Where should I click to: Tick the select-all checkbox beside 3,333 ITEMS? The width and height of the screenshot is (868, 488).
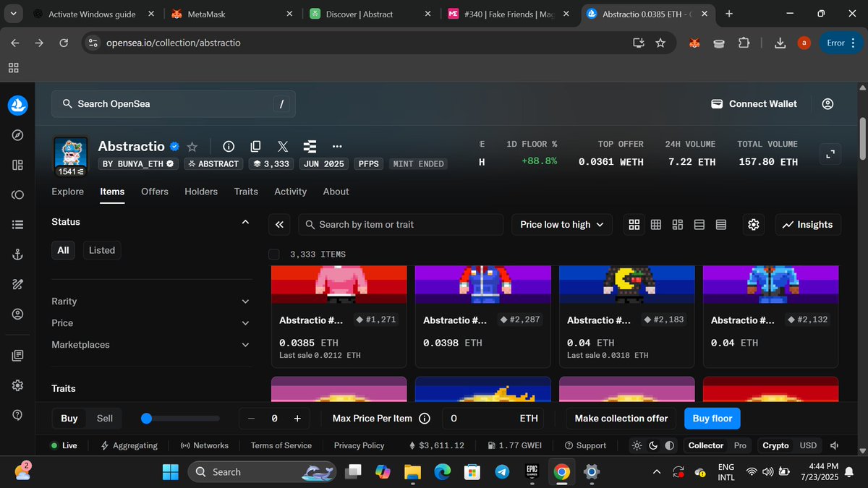pos(273,254)
